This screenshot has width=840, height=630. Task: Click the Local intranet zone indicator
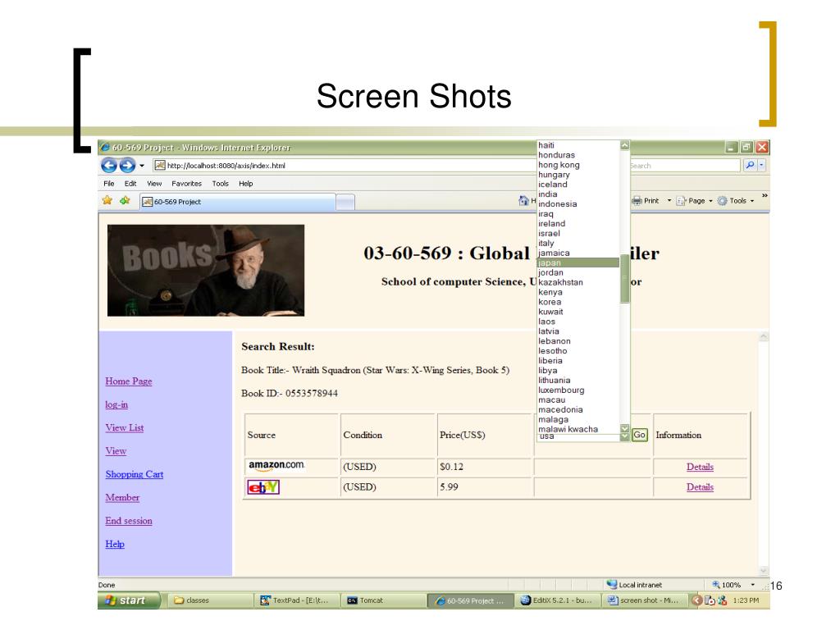click(634, 584)
